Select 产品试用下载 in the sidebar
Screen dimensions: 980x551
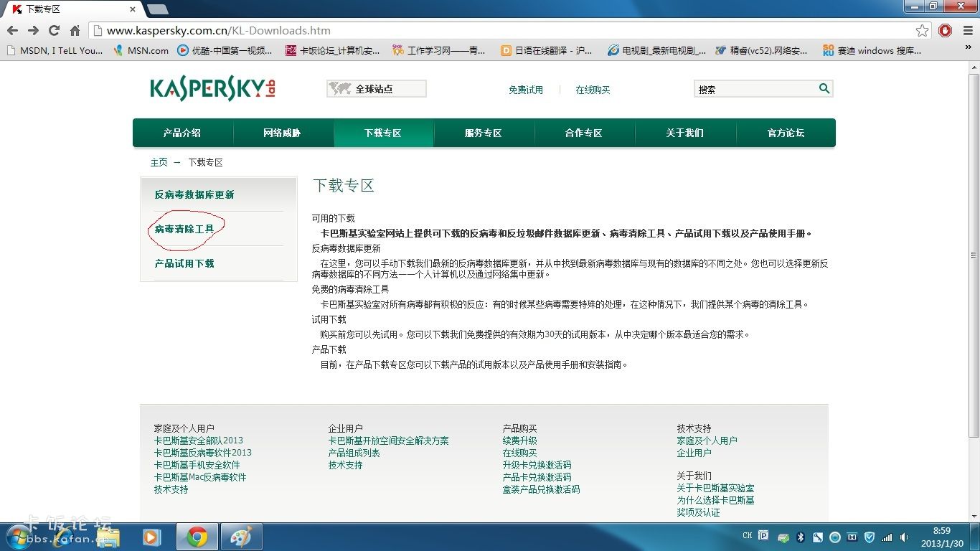[184, 263]
